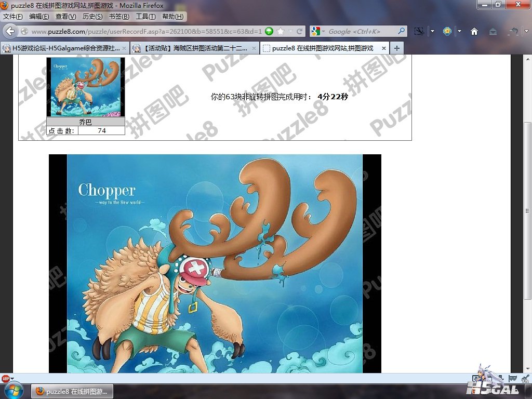Go to the Firefox home page icon

[474, 31]
